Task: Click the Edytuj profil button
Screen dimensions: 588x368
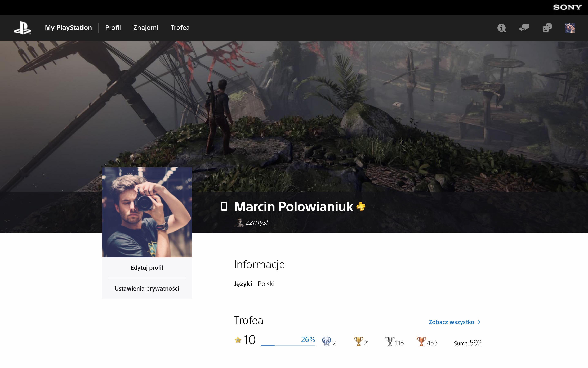Action: (147, 268)
